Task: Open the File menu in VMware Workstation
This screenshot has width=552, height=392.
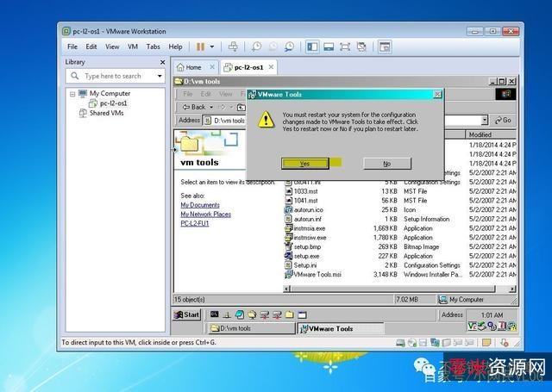Action: coord(72,47)
